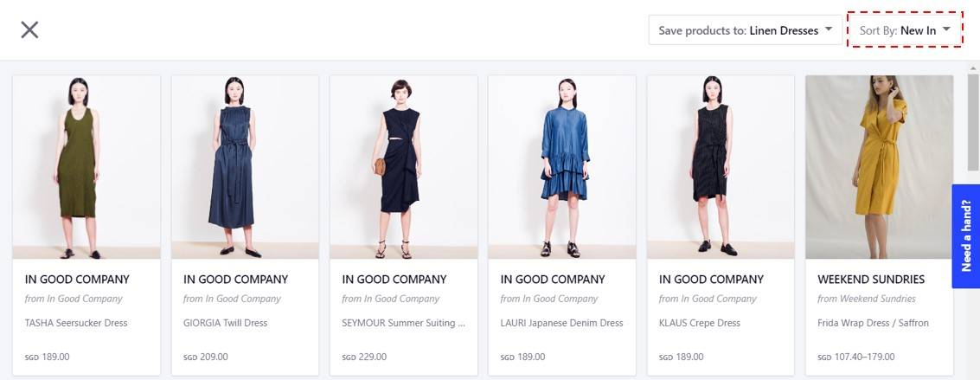Click the GIORGIA Twill Dress product name

tap(225, 323)
